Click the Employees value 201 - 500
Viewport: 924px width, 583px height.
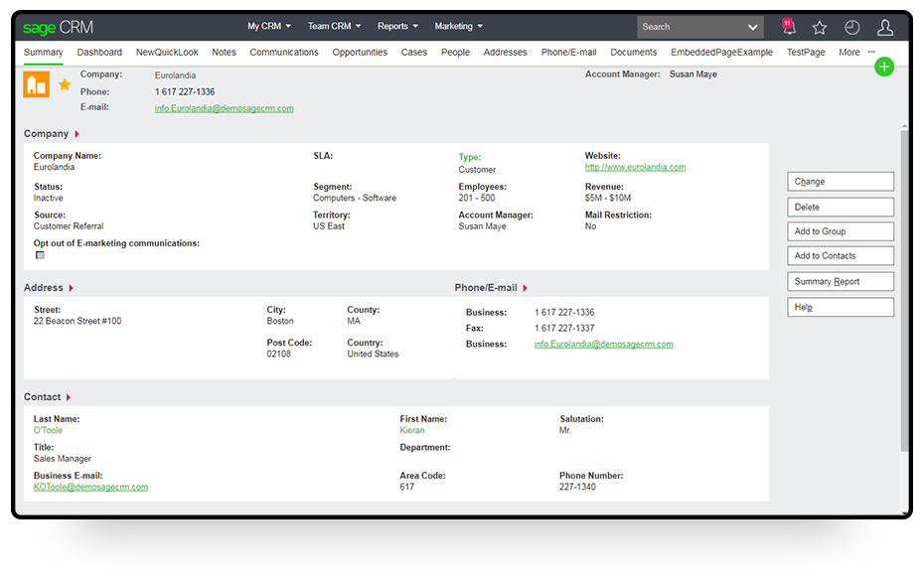click(x=477, y=198)
